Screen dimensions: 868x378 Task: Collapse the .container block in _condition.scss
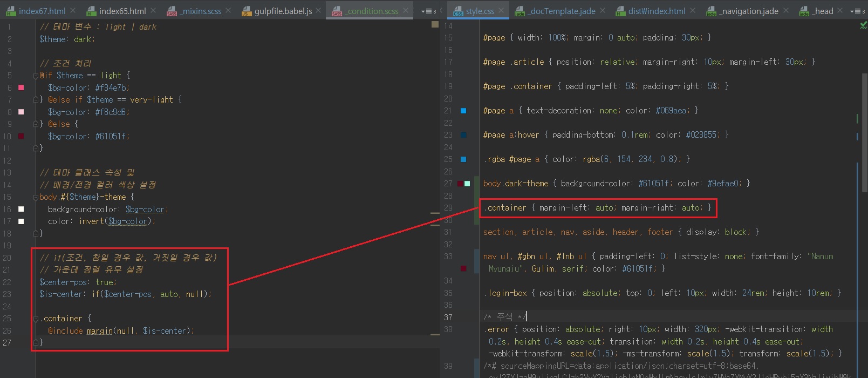[37, 319]
